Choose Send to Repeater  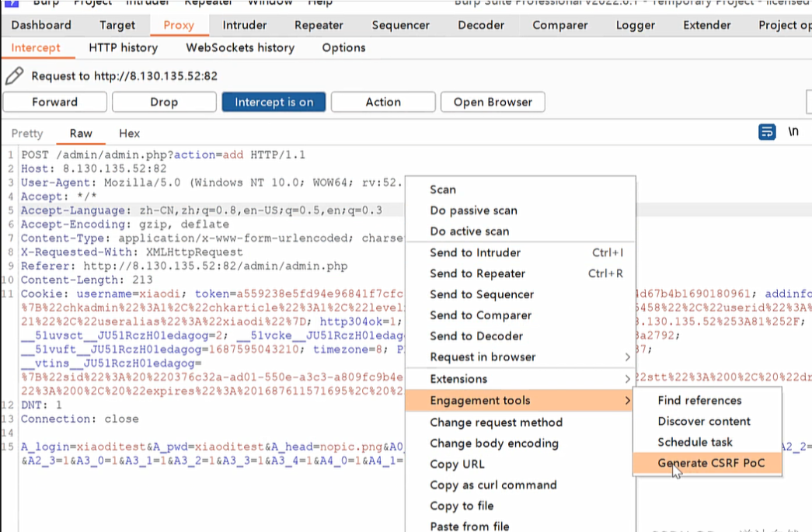click(x=521, y=273)
